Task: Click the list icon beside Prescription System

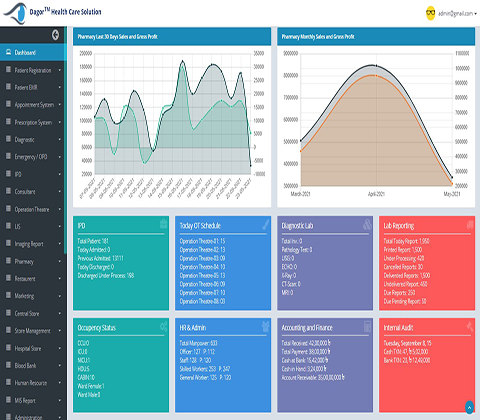Action: [9, 122]
